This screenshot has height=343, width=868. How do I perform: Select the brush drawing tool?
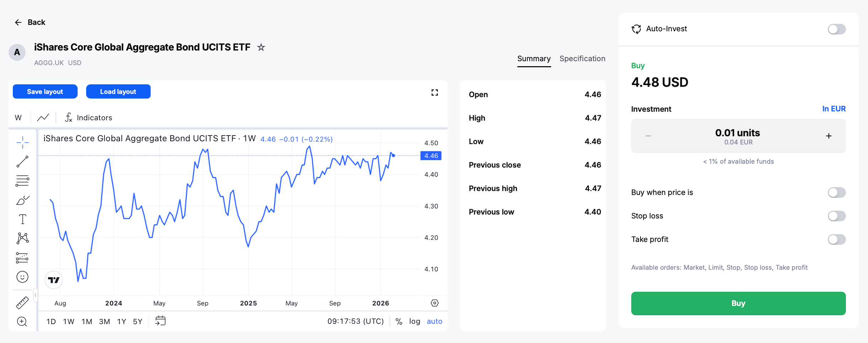22,200
